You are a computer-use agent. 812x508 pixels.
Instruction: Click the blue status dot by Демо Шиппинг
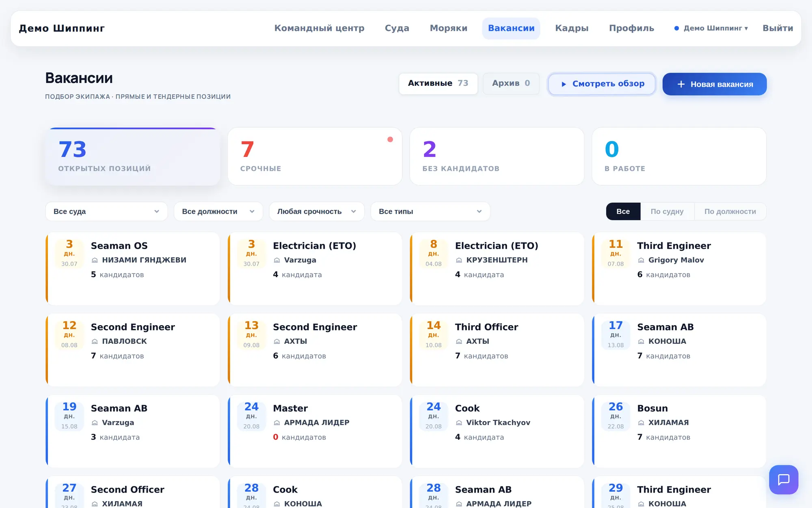676,28
